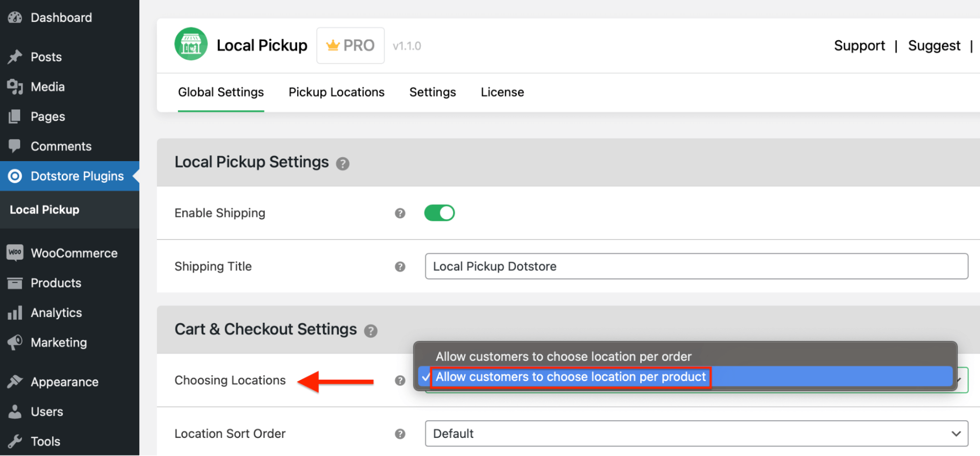The height and width of the screenshot is (456, 980).
Task: Edit the Shipping Title text field
Action: click(x=696, y=266)
